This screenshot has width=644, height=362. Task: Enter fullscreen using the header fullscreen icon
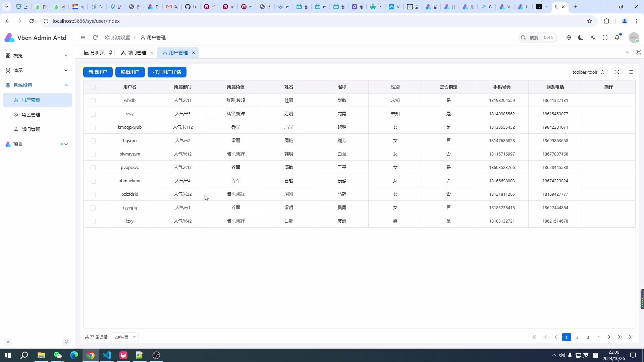(x=605, y=38)
